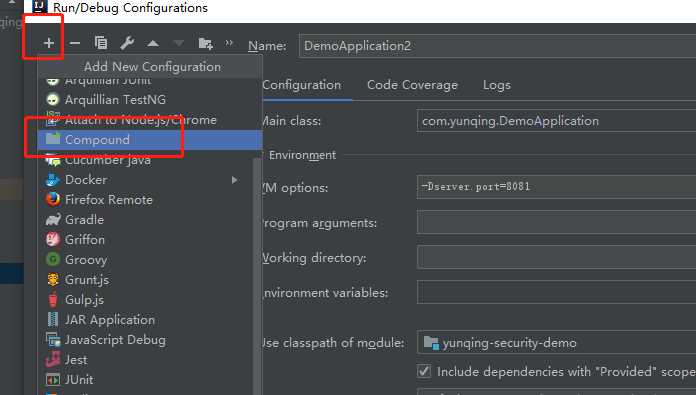
Task: Click the Grunt.js icon
Action: (53, 280)
